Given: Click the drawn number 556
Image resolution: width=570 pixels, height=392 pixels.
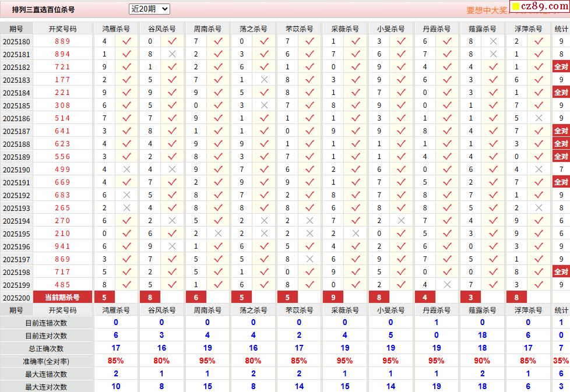Looking at the screenshot, I should coord(62,157).
